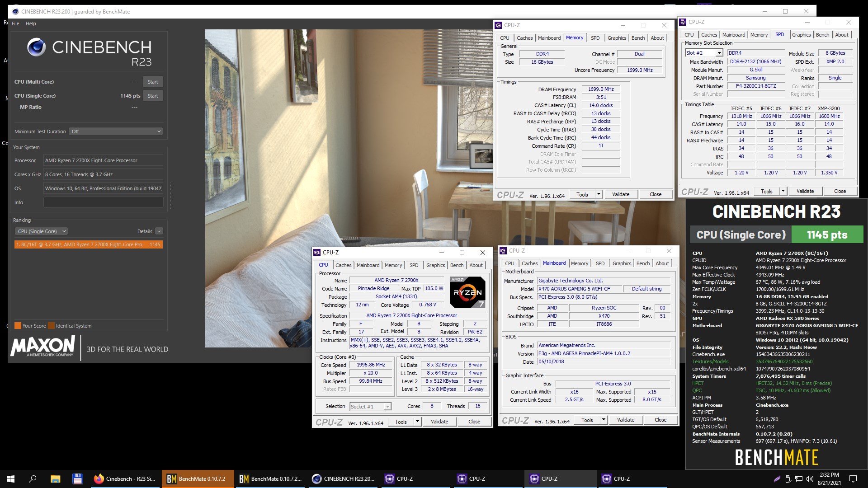Switch to Firefox Cinebench R23 taskbar item
This screenshot has height=488, width=868.
click(x=125, y=479)
